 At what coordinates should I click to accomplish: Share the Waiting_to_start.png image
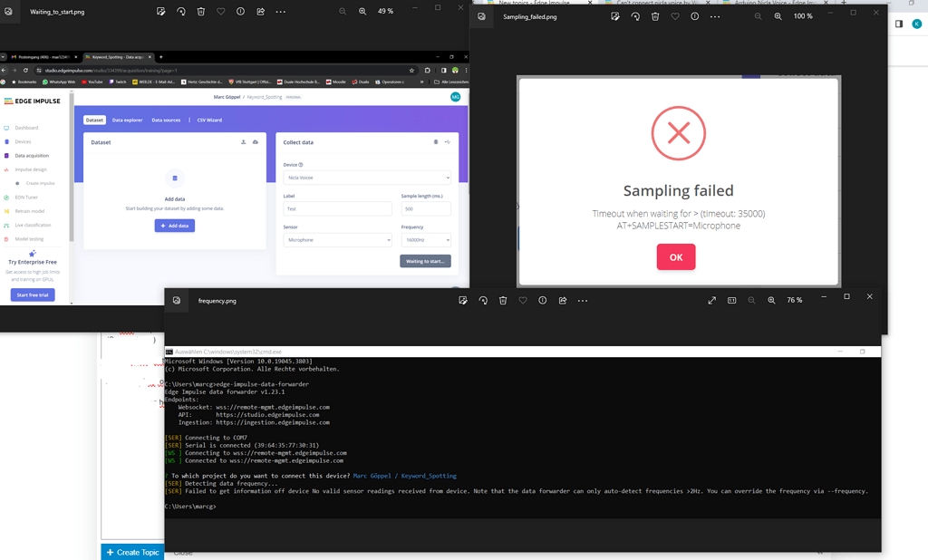261,12
